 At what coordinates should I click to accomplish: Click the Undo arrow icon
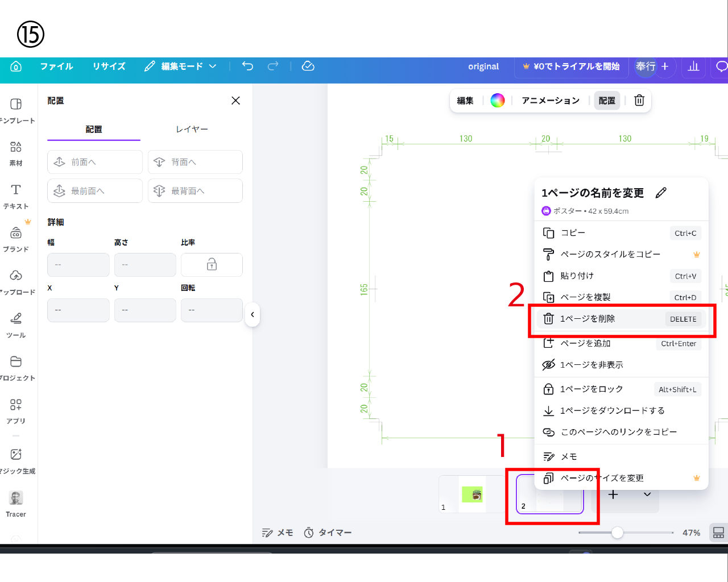[x=247, y=66]
